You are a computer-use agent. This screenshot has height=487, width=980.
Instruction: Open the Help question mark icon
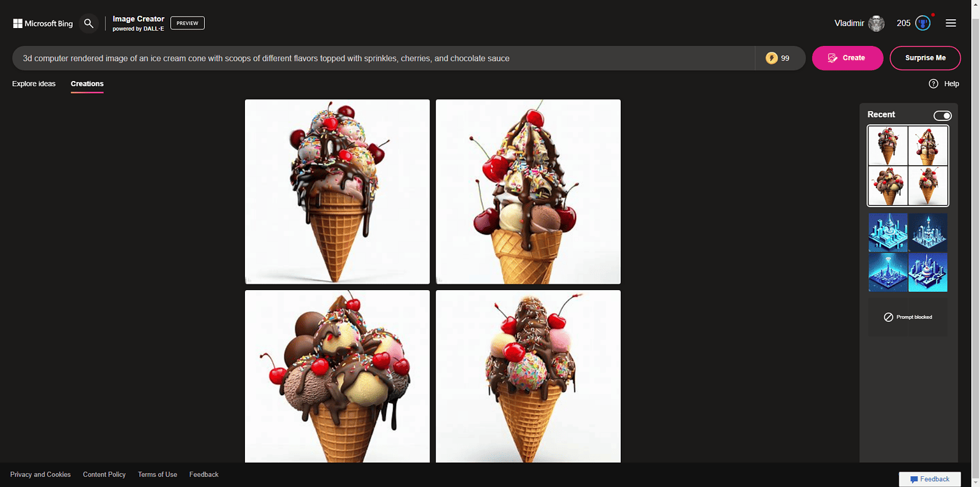[x=933, y=84]
